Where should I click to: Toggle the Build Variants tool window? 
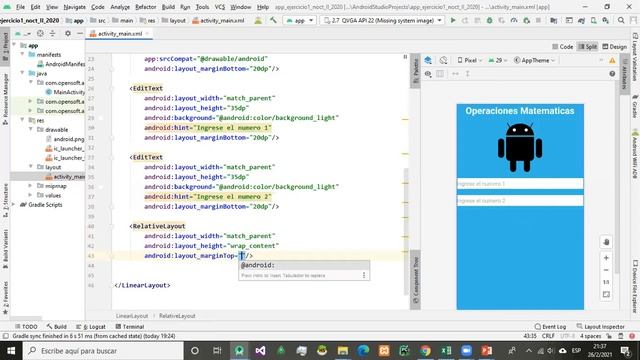(x=5, y=249)
